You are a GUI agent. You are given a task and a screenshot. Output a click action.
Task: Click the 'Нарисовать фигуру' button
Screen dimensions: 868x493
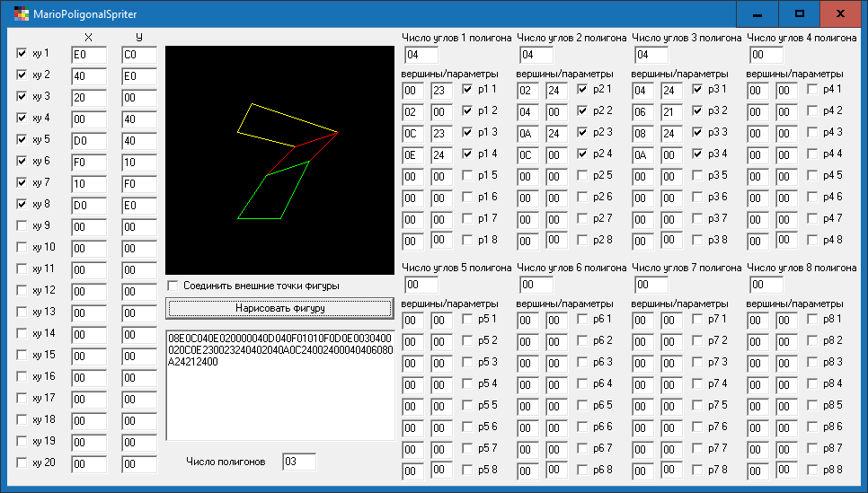click(x=280, y=308)
